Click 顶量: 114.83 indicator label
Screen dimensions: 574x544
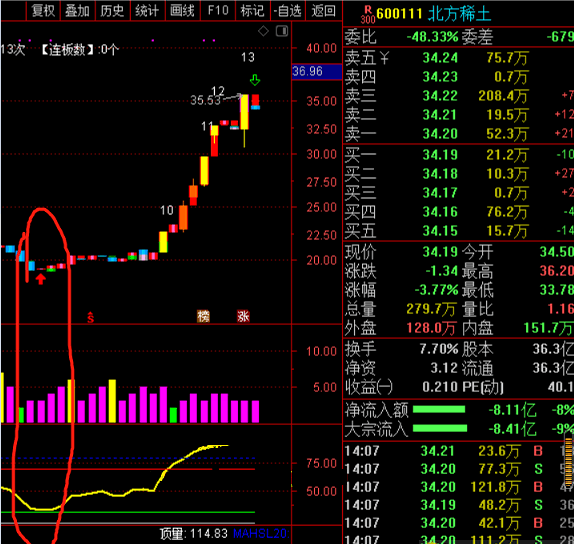coord(194,534)
